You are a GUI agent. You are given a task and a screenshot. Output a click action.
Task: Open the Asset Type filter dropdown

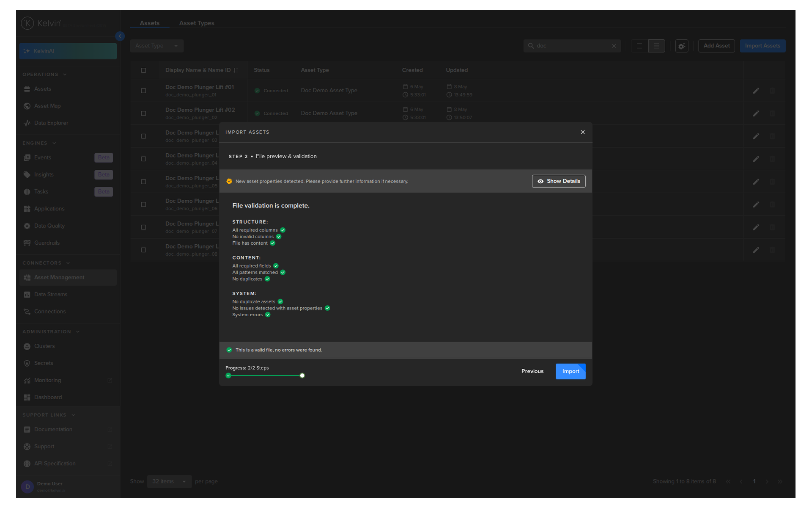point(157,46)
